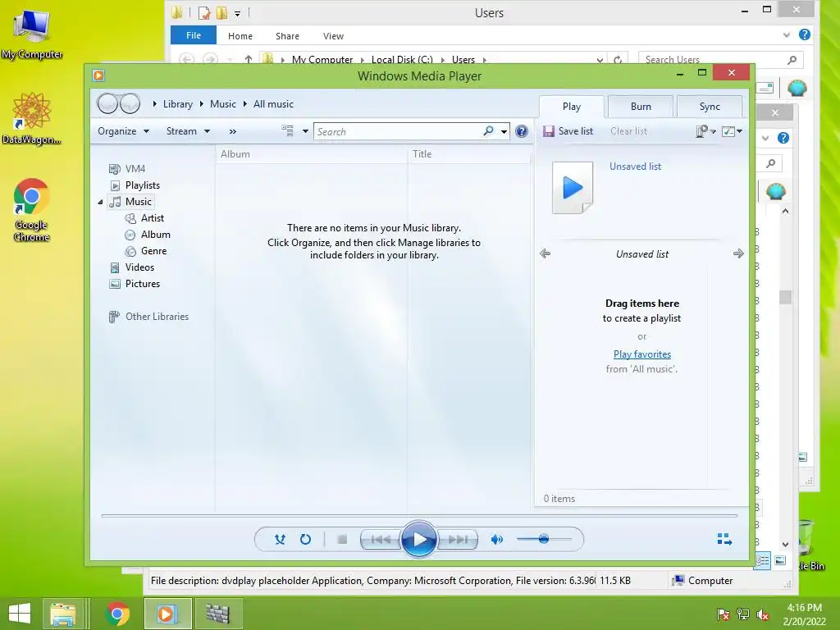Click the Next track button
This screenshot has width=840, height=630.
457,540
